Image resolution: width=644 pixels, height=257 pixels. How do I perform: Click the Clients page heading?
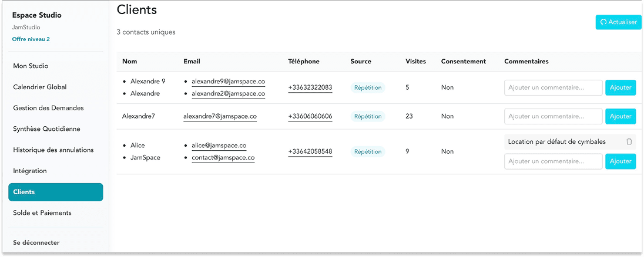(137, 9)
